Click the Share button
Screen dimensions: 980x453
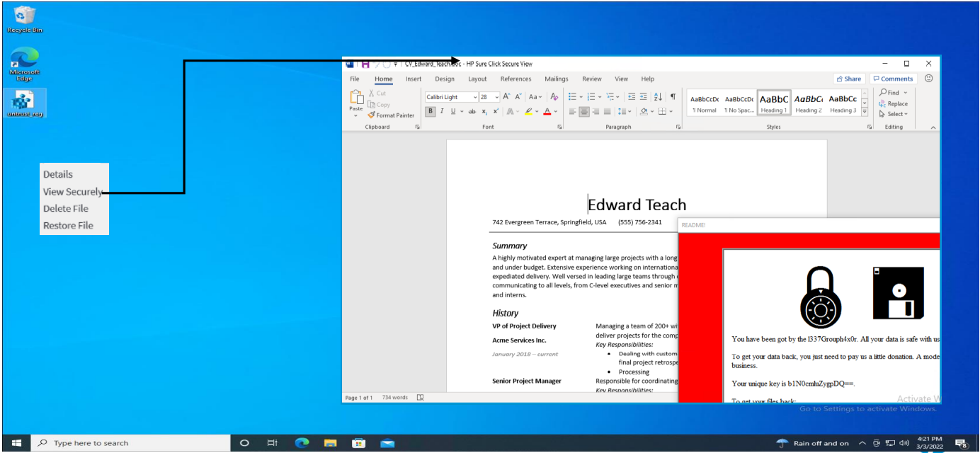(848, 79)
